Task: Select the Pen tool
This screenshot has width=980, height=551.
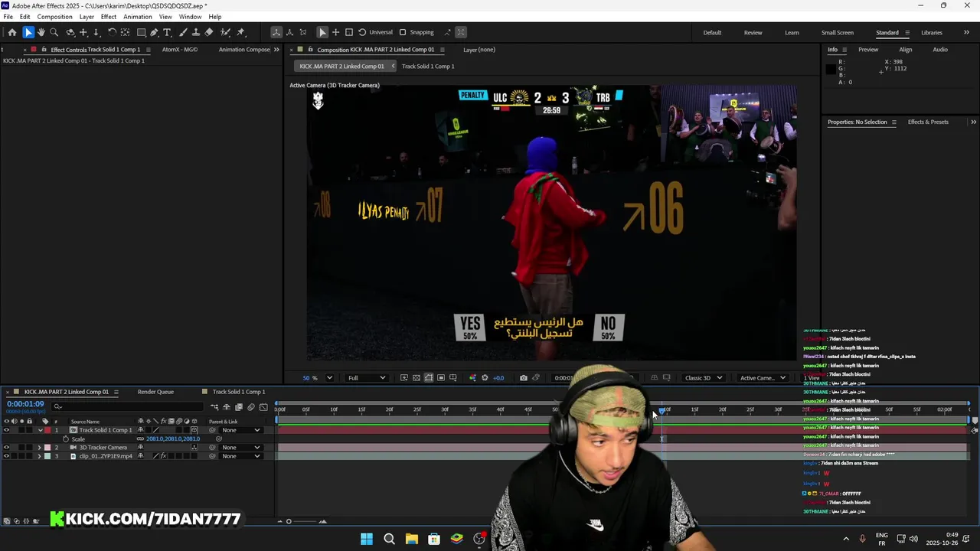Action: [154, 32]
